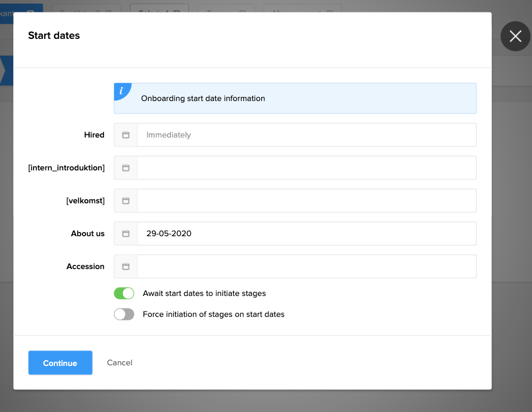
Task: Select the empty [velkomst] date input
Action: (306, 201)
